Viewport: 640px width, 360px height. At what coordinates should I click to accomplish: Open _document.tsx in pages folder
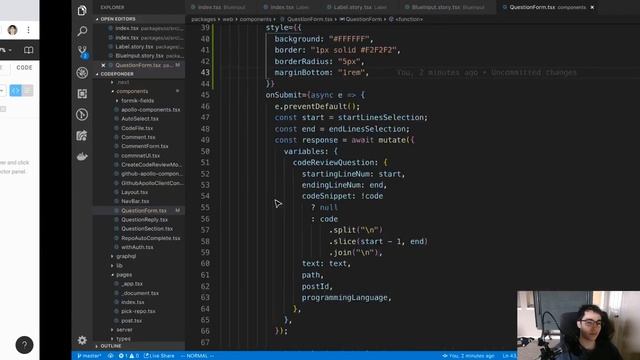(x=140, y=293)
